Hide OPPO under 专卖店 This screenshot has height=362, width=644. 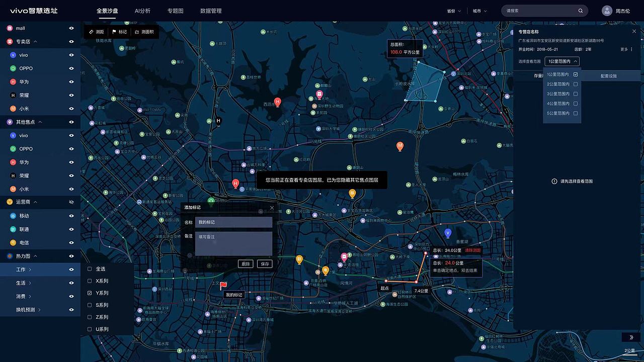click(x=71, y=68)
